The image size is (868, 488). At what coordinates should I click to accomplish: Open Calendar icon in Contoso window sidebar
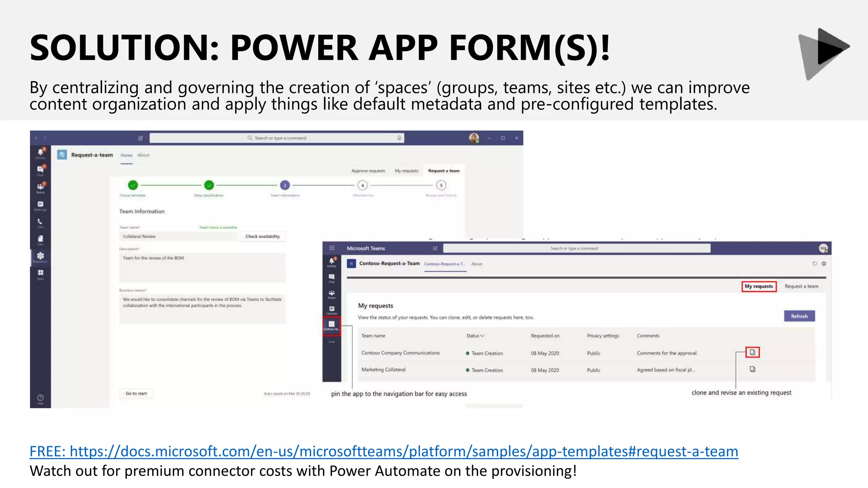point(332,310)
